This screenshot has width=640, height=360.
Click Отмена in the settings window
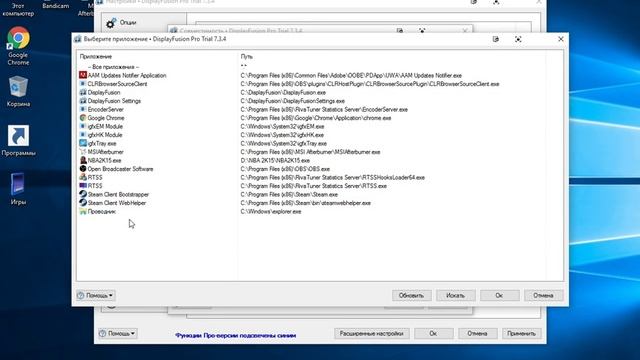point(478,333)
